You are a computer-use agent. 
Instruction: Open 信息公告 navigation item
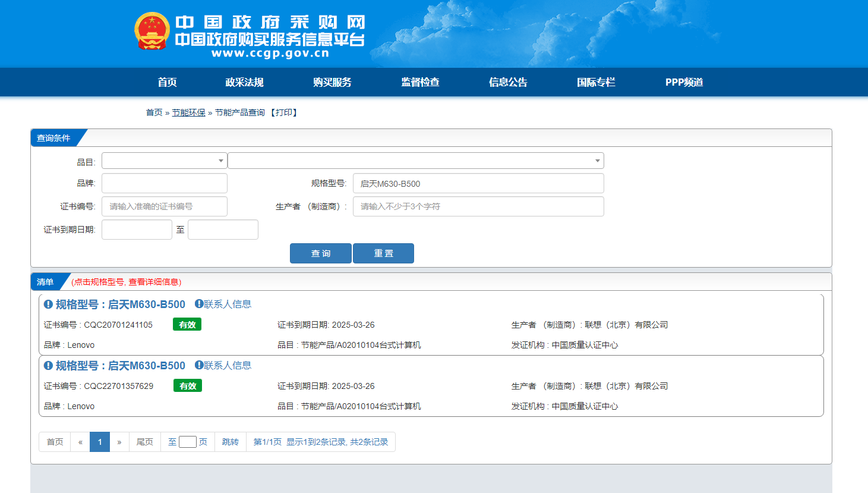[x=508, y=82]
